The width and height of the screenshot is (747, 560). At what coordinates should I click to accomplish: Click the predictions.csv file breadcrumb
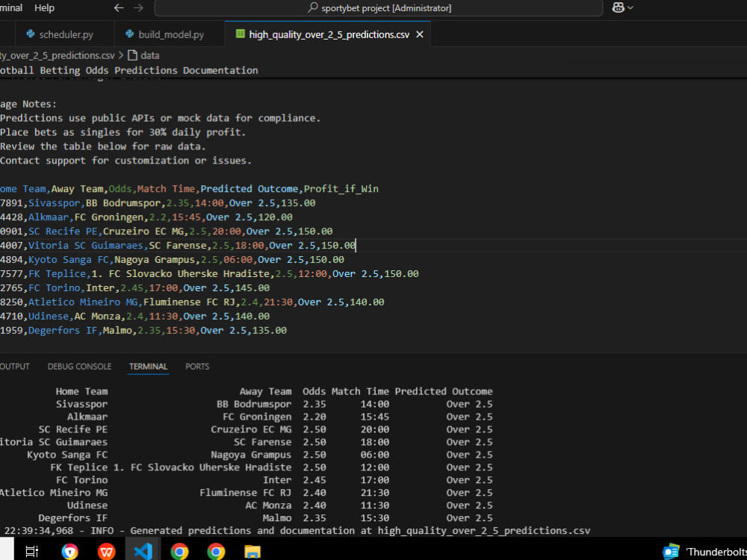(x=58, y=55)
